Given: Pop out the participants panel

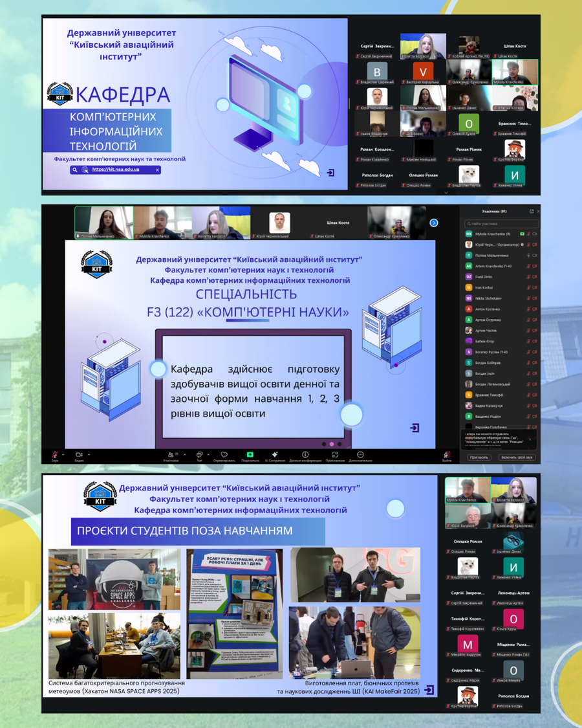Looking at the screenshot, I should coord(532,212).
